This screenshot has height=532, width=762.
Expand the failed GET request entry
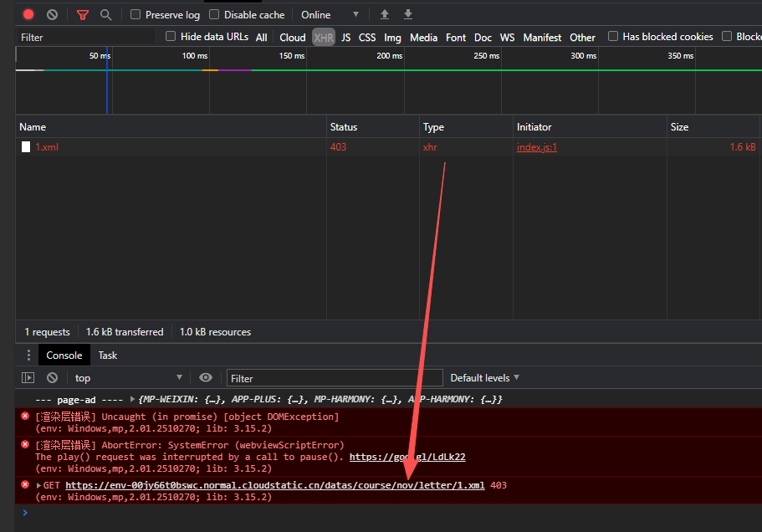38,486
